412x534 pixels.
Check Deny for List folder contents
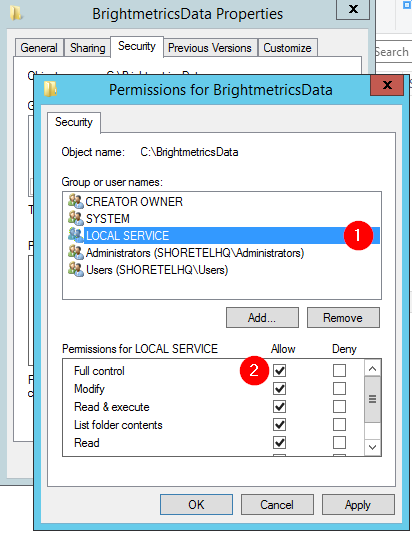click(x=339, y=425)
